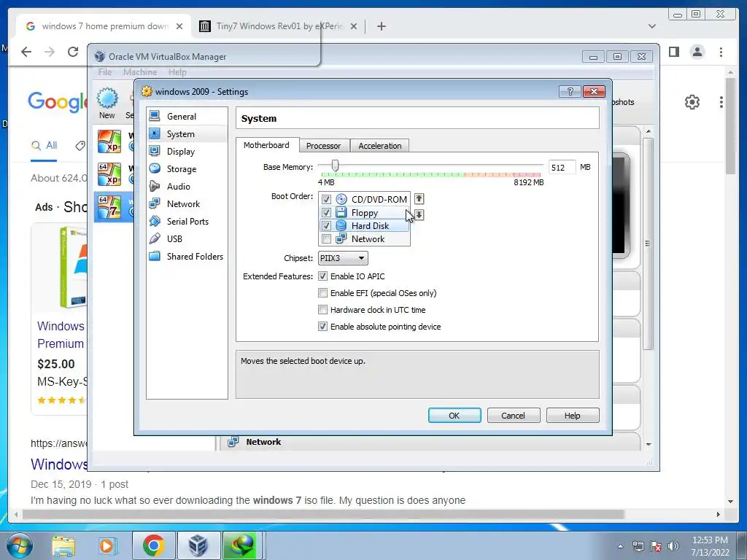Open VirtualBox Machine menu

[x=140, y=72]
